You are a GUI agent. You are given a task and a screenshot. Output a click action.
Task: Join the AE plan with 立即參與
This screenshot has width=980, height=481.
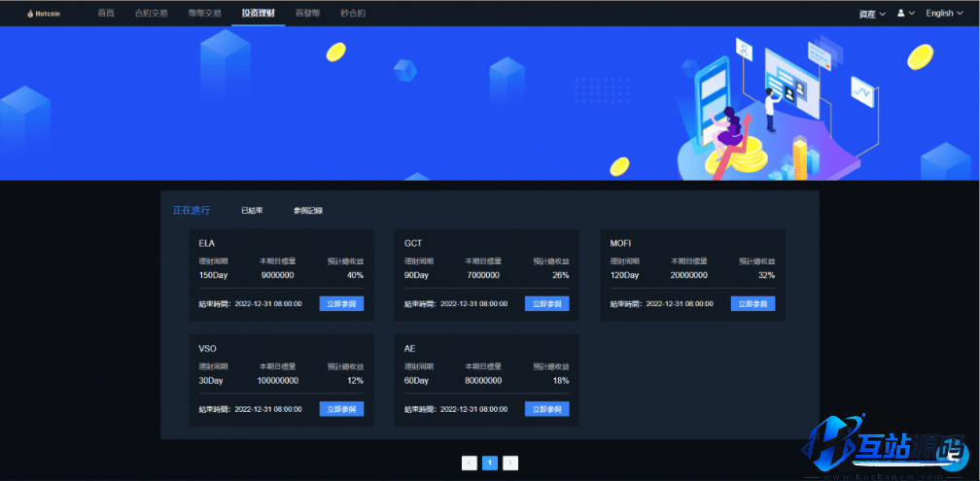(546, 408)
